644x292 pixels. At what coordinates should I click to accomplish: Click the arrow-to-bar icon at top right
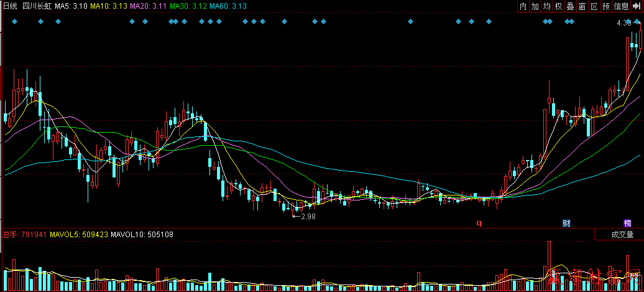(637, 6)
